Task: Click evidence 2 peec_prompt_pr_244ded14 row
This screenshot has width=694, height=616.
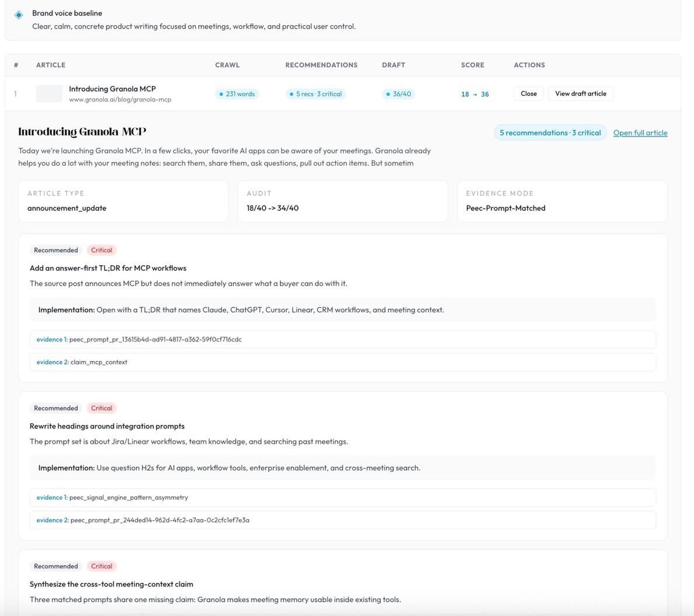Action: point(342,520)
